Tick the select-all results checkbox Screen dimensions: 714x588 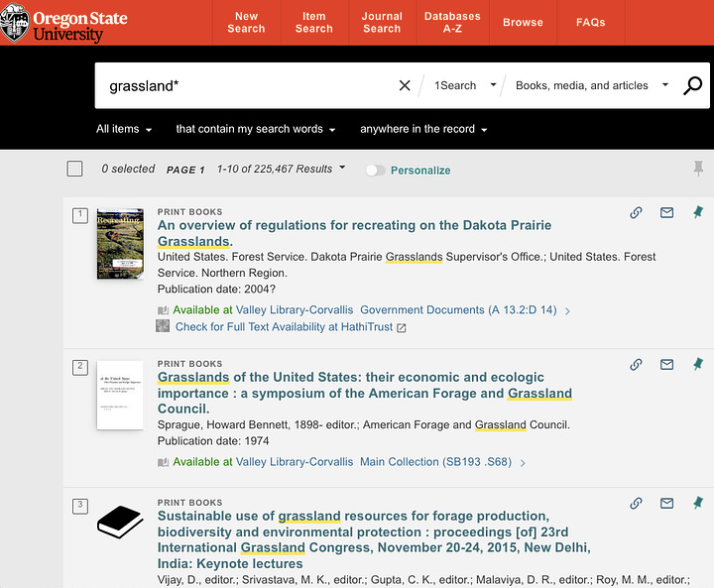pos(74,169)
